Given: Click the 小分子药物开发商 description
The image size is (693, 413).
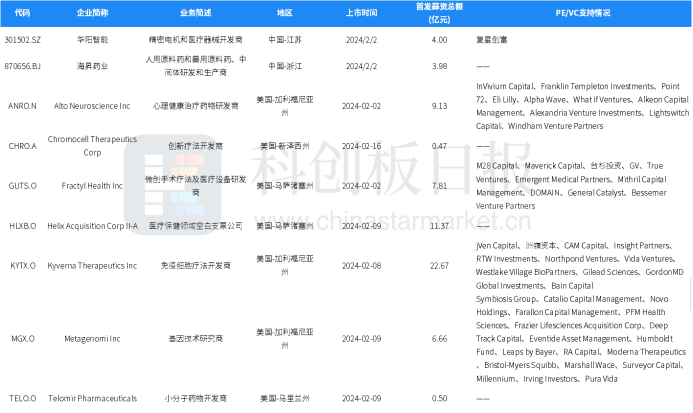Looking at the screenshot, I should [196, 399].
